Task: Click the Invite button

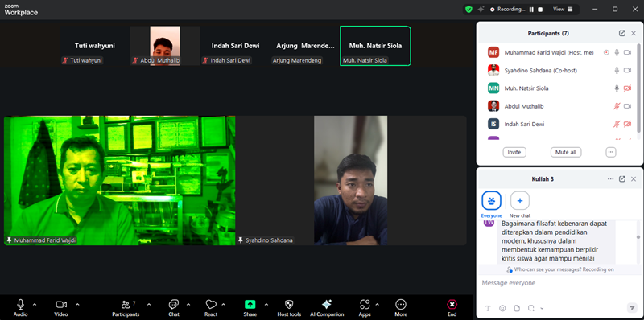Action: (x=514, y=152)
